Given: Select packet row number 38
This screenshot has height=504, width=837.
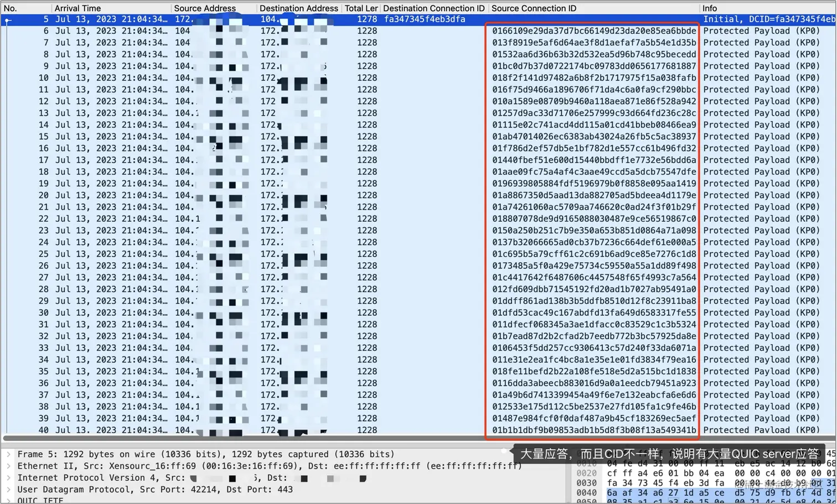Looking at the screenshot, I should 418,407.
